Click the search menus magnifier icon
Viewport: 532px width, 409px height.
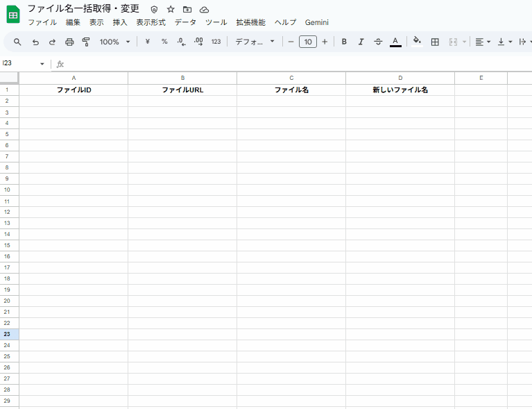(x=17, y=42)
